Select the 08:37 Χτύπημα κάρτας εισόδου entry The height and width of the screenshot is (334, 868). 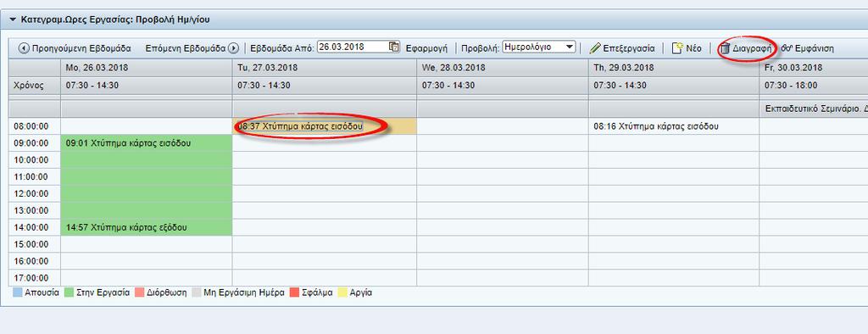click(x=301, y=126)
